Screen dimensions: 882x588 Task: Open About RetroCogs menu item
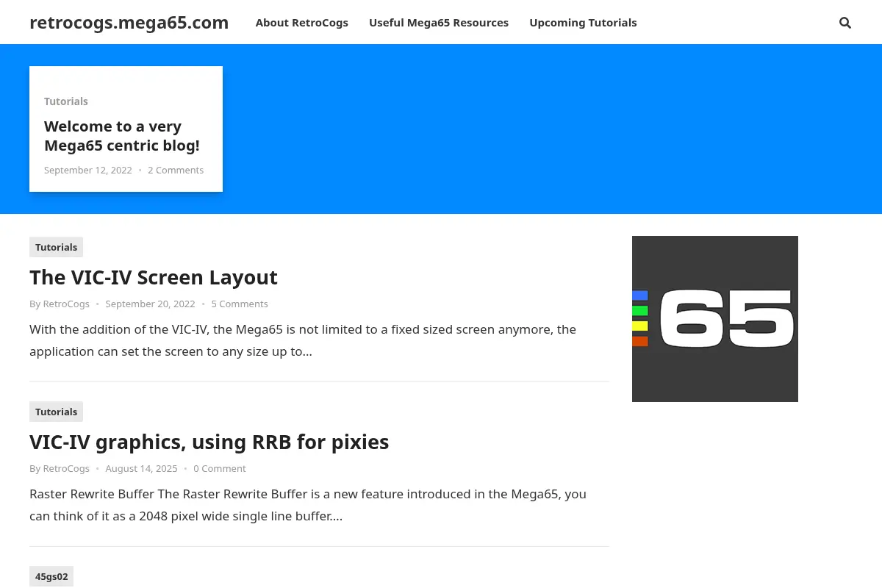pyautogui.click(x=302, y=23)
